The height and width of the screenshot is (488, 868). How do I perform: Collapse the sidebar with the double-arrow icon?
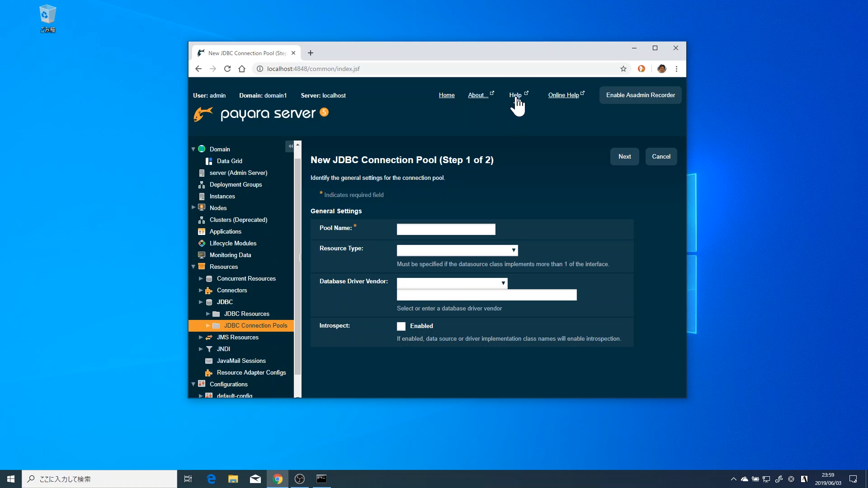(x=290, y=146)
